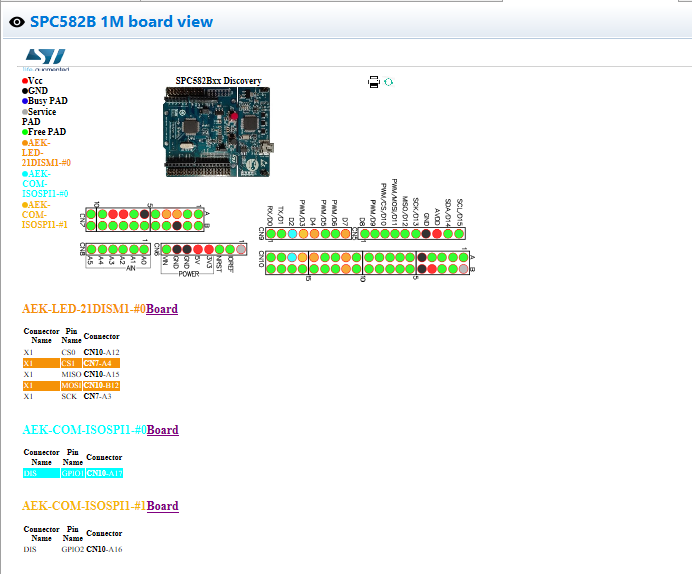Select the A0 analog pin on CN8
692x574 pixels.
tap(144, 249)
